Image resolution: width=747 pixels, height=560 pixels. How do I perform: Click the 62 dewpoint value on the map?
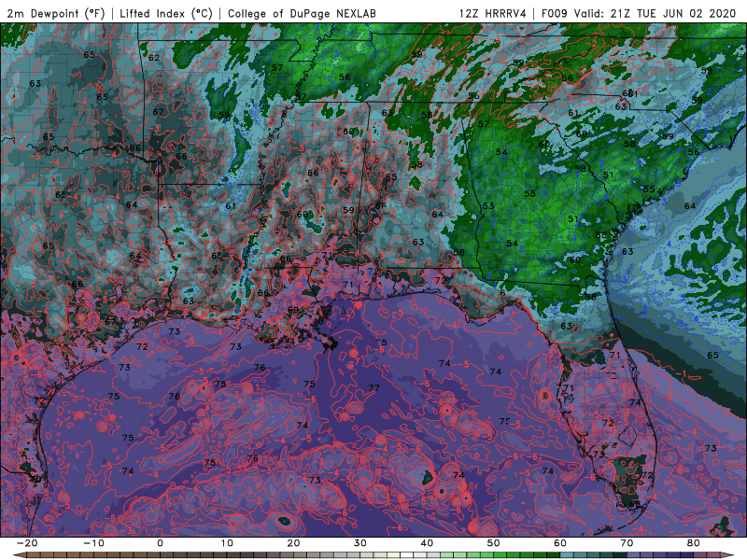(x=154, y=58)
